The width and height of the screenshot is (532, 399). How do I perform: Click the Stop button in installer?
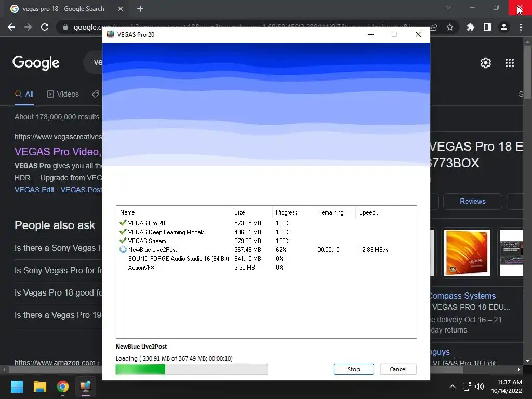tap(353, 369)
